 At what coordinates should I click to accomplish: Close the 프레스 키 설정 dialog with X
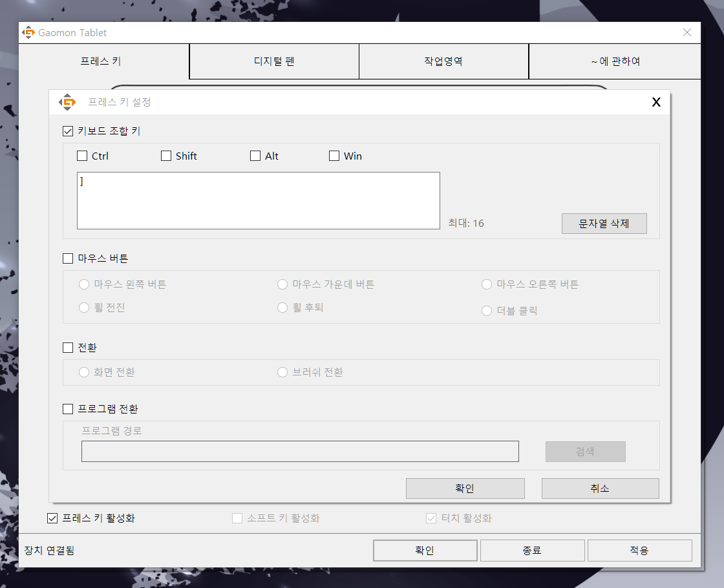[656, 102]
